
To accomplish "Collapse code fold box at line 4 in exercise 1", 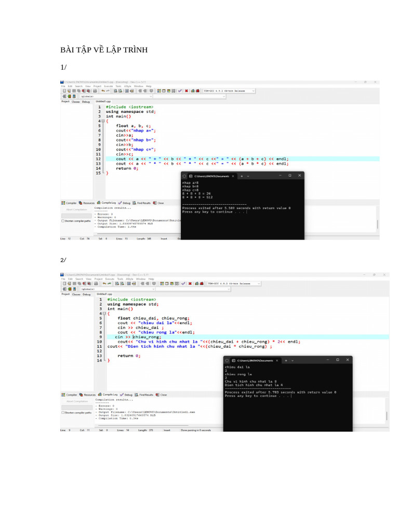I will point(103,121).
